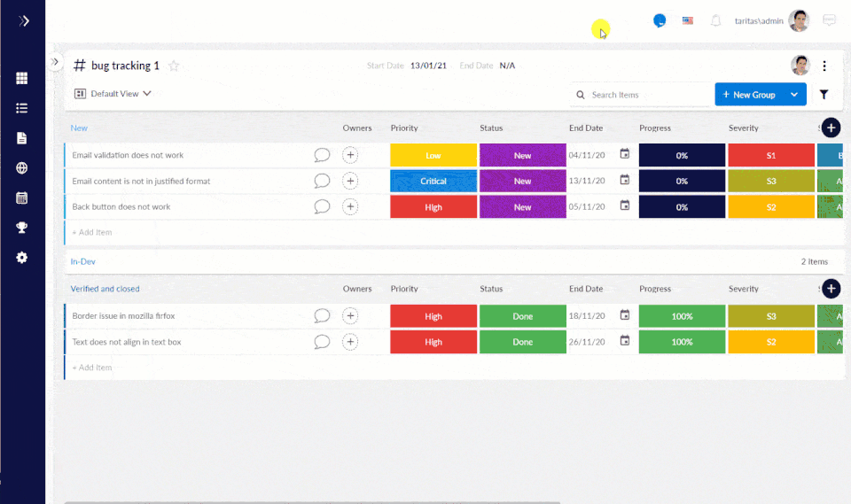Screen dimensions: 851x504
Task: Open notifications bell
Action: 716,20
